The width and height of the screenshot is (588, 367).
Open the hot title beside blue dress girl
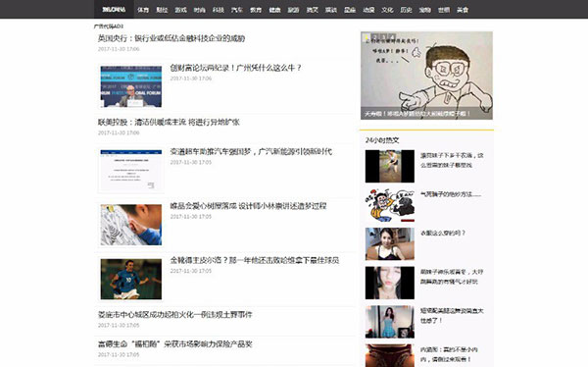(x=452, y=316)
